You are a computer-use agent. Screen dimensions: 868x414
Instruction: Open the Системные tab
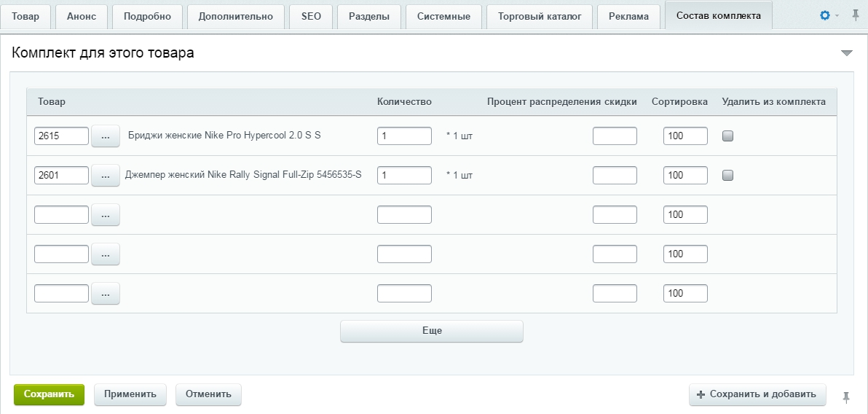[444, 17]
